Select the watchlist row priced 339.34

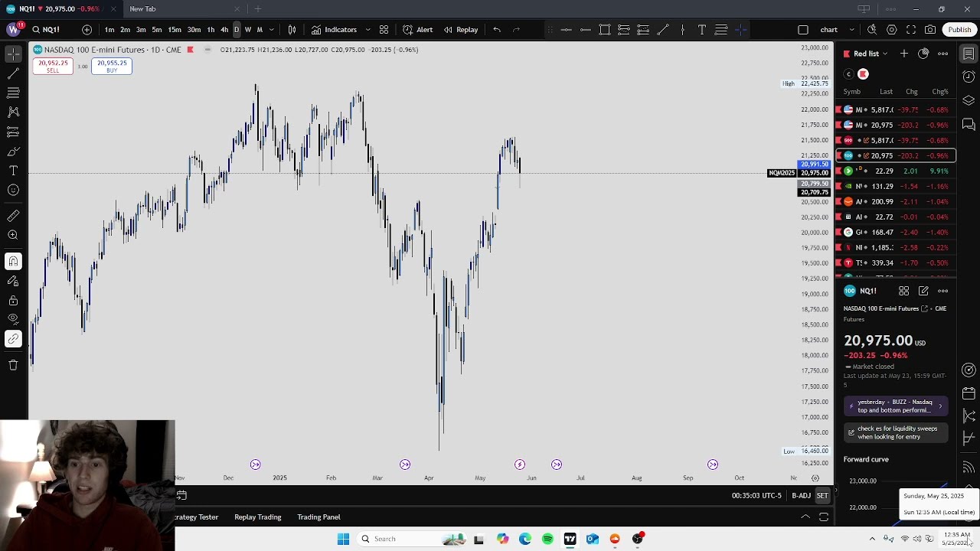[894, 262]
